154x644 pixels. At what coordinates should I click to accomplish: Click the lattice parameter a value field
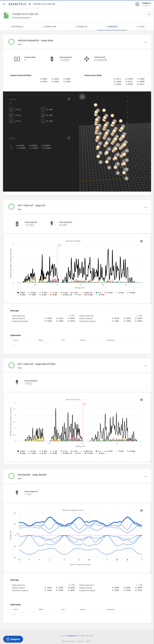(x=18, y=109)
